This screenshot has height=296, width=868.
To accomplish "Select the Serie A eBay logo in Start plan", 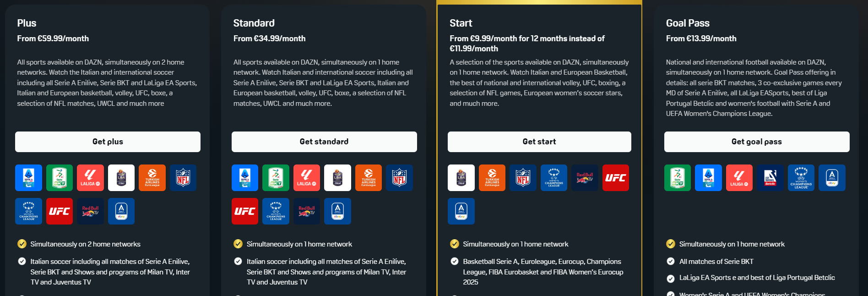I will (461, 211).
